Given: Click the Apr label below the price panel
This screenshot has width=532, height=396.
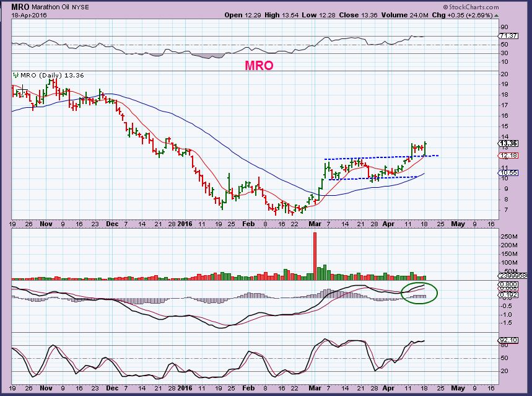Looking at the screenshot, I should [x=388, y=224].
